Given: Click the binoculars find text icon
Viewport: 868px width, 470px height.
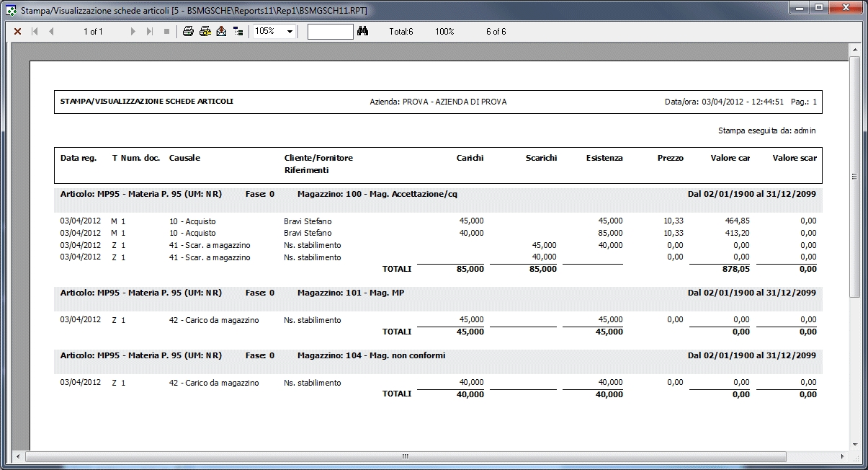Looking at the screenshot, I should point(363,32).
